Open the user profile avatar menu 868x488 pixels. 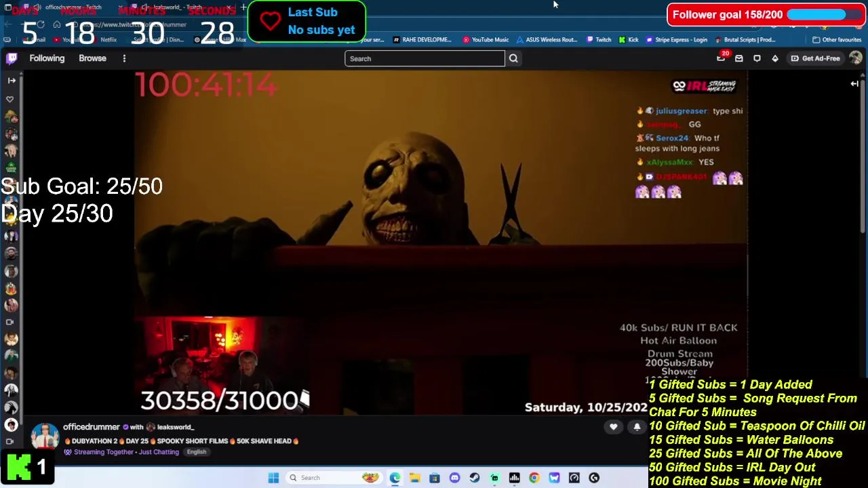click(x=855, y=58)
